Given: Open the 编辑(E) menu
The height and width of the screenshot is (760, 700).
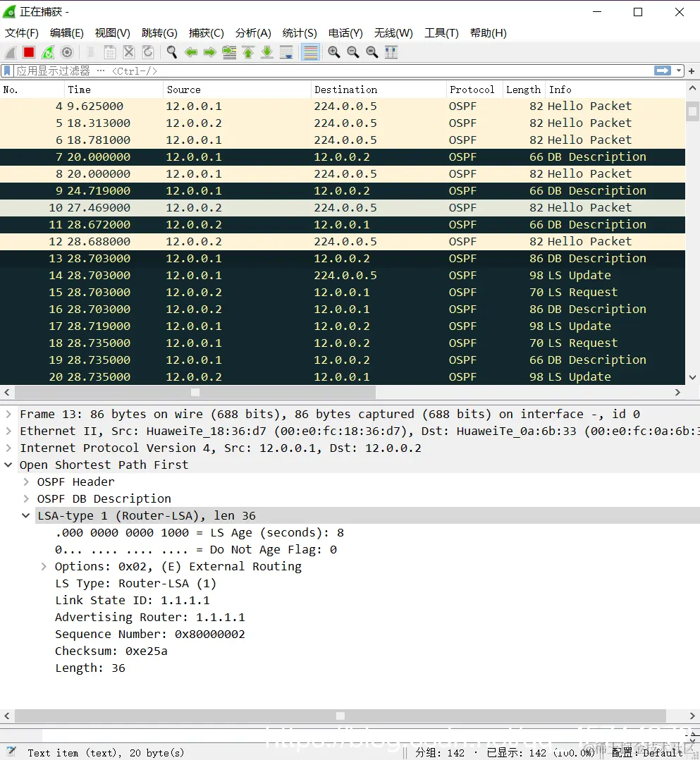Looking at the screenshot, I should point(67,33).
